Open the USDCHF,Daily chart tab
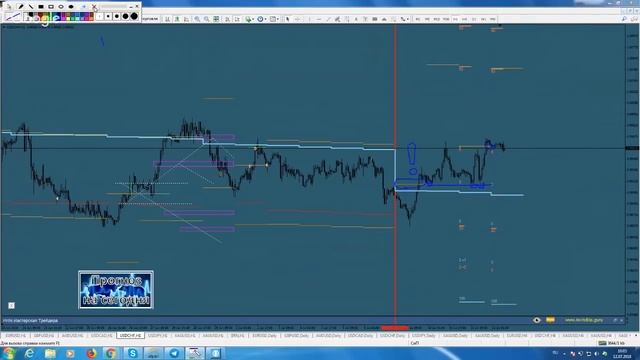640x360 pixels. tap(392, 336)
